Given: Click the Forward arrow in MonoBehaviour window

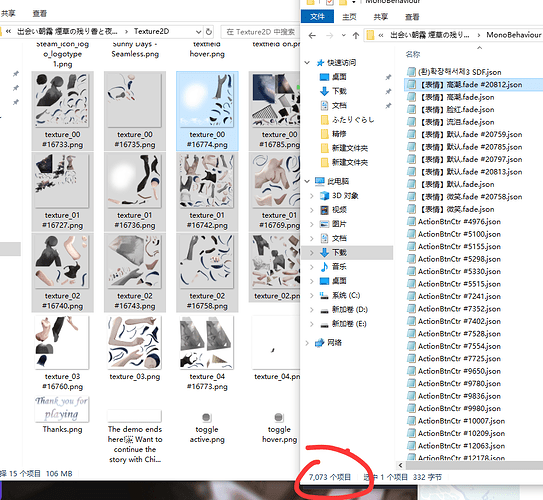Looking at the screenshot, I should coord(330,35).
